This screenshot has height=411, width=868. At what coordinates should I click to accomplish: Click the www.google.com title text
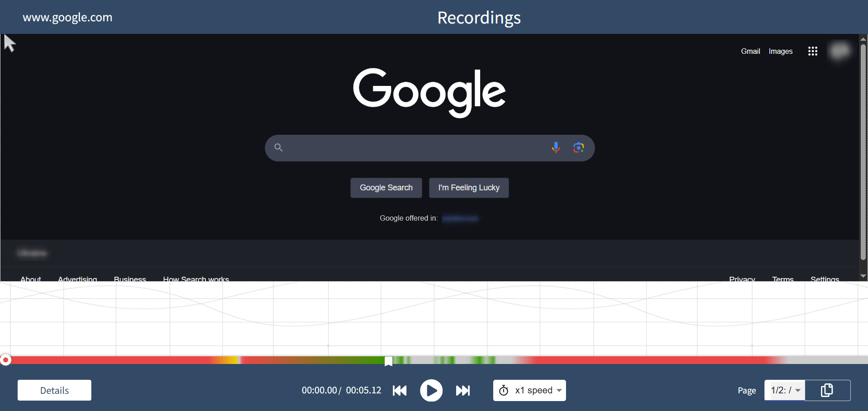pyautogui.click(x=67, y=17)
